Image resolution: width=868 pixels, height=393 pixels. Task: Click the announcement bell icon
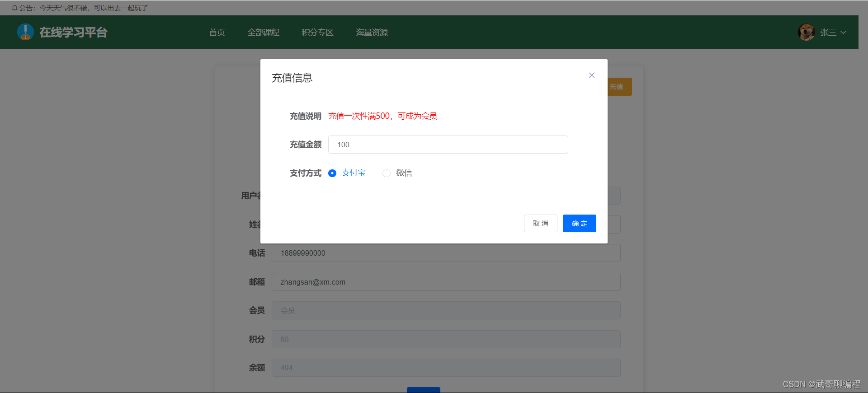tap(14, 8)
